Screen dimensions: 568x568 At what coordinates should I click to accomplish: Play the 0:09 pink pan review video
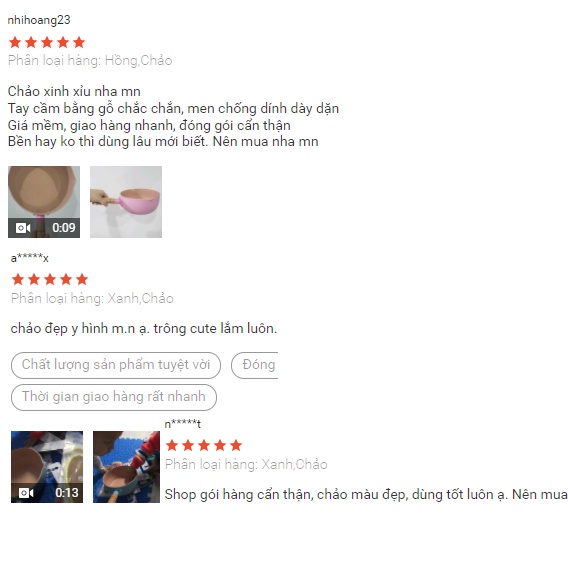[44, 202]
